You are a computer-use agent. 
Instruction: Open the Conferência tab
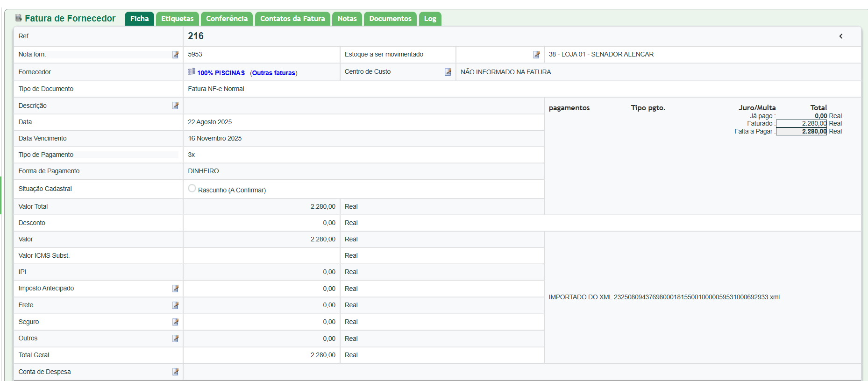pyautogui.click(x=227, y=19)
